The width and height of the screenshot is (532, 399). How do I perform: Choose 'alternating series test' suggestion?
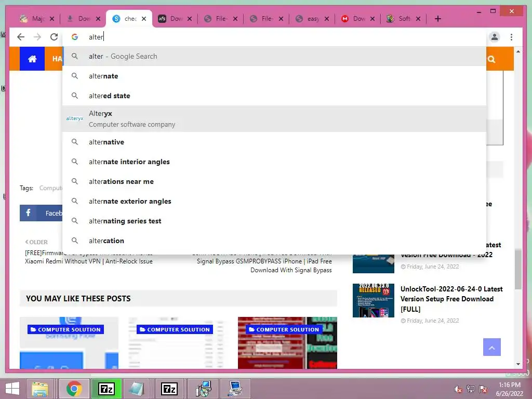(274, 221)
